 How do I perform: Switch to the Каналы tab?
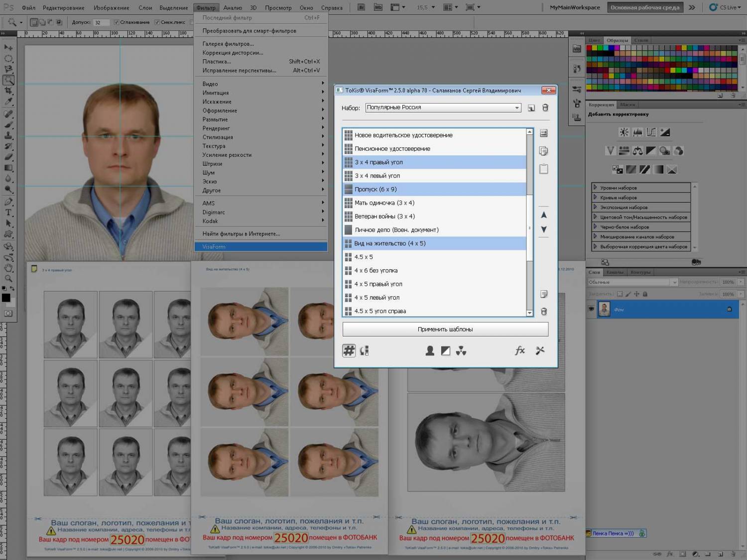(x=615, y=272)
